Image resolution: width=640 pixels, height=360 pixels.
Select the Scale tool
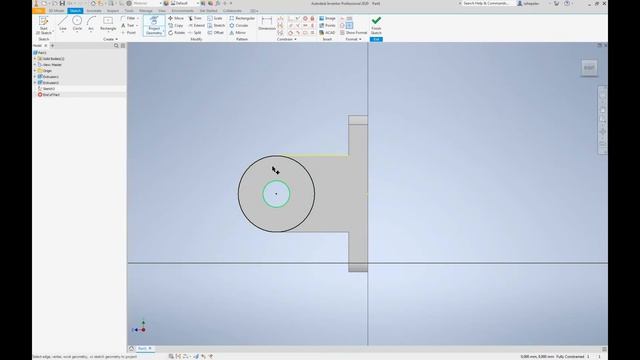pos(215,18)
